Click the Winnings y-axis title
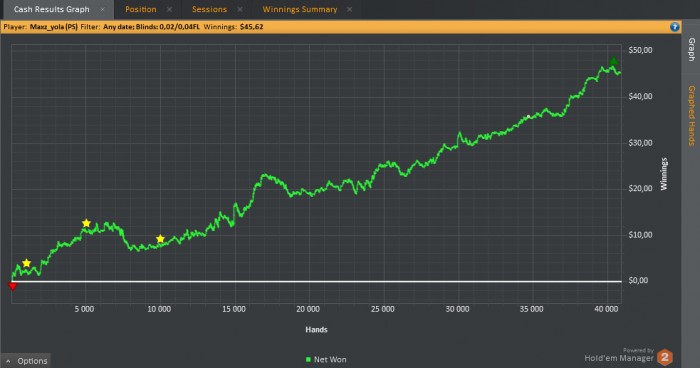Screen dimensions: 700x368 pyautogui.click(x=664, y=174)
